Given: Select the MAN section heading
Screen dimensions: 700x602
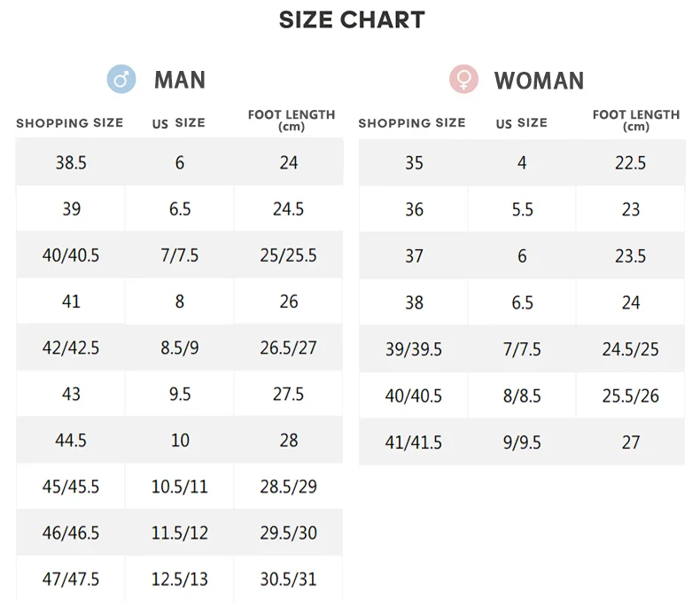Looking at the screenshot, I should coord(180,80).
